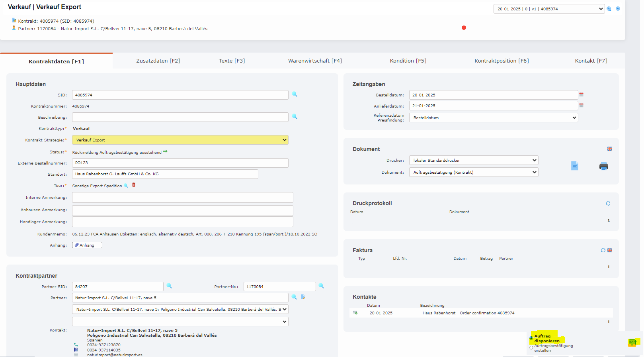644x357 pixels.
Task: Switch to the Zusatzdaten [F2] tab
Action: tap(158, 61)
